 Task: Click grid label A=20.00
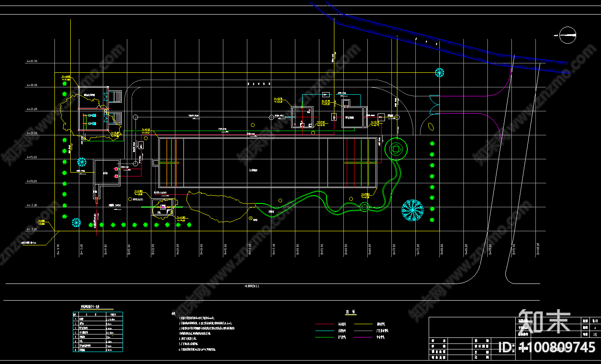tap(32, 133)
